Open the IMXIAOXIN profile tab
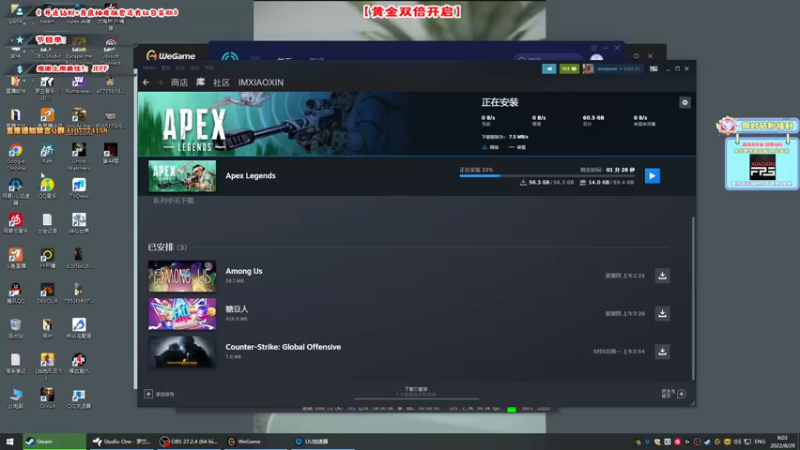Image resolution: width=800 pixels, height=450 pixels. pyautogui.click(x=261, y=82)
